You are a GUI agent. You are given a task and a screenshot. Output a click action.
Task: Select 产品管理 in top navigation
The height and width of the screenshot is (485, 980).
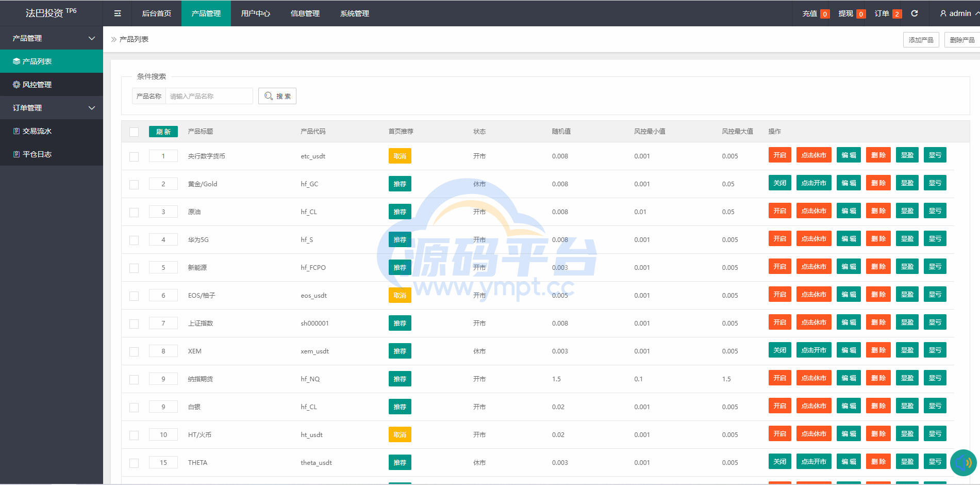[206, 13]
